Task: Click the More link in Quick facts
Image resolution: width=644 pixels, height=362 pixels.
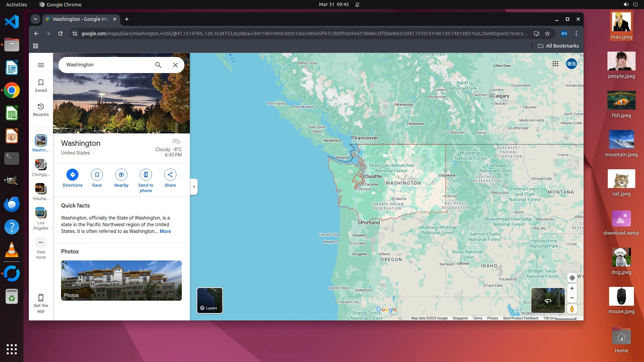Action: [165, 231]
